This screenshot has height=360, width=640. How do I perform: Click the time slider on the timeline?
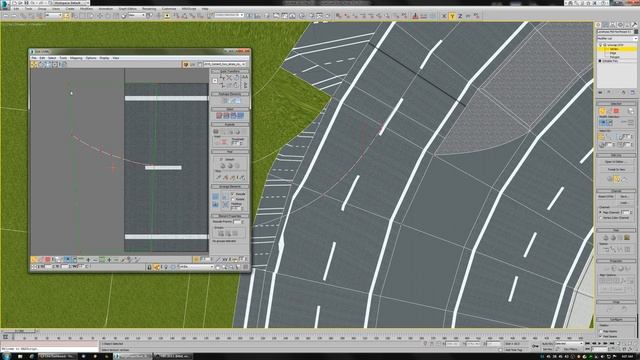(x=19, y=331)
